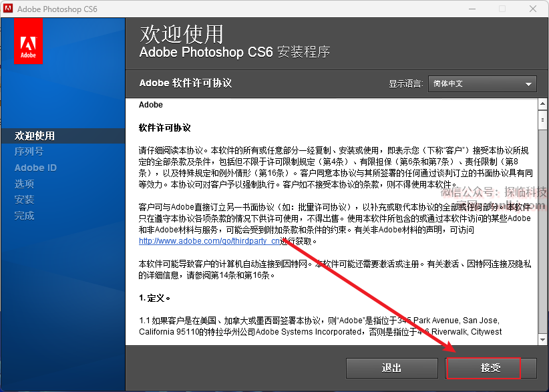The image size is (549, 392).
Task: Click the red Adobe logo in the sidebar
Action: tap(28, 41)
